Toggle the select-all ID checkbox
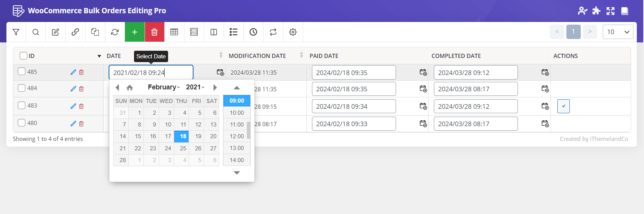Screen dimensions: 644x214 tap(23, 56)
